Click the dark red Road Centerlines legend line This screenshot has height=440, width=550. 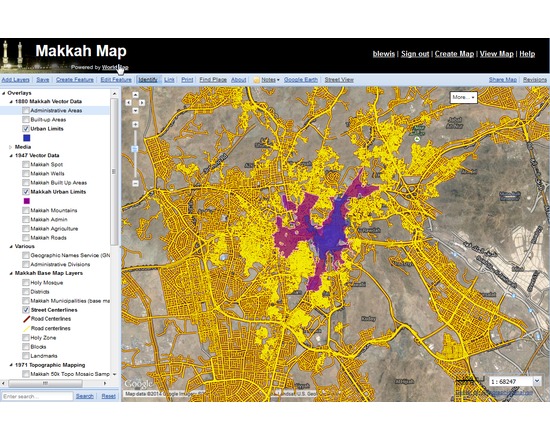click(x=27, y=319)
